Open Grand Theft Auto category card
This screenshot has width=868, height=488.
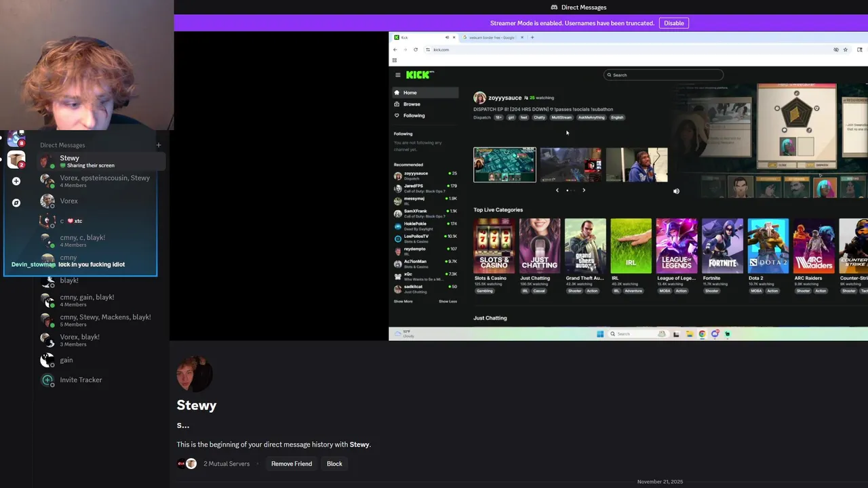coord(585,246)
